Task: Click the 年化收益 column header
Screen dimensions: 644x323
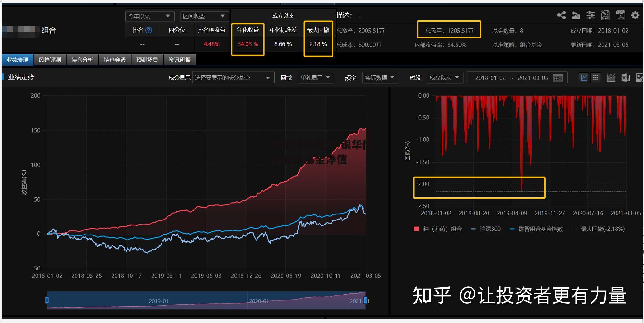Action: click(x=248, y=30)
